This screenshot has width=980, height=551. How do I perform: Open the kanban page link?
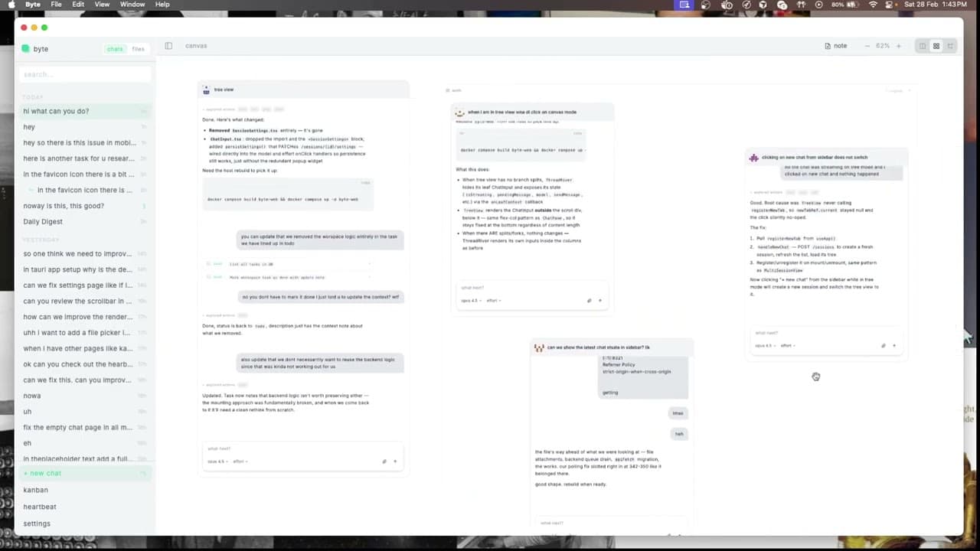pyautogui.click(x=35, y=490)
